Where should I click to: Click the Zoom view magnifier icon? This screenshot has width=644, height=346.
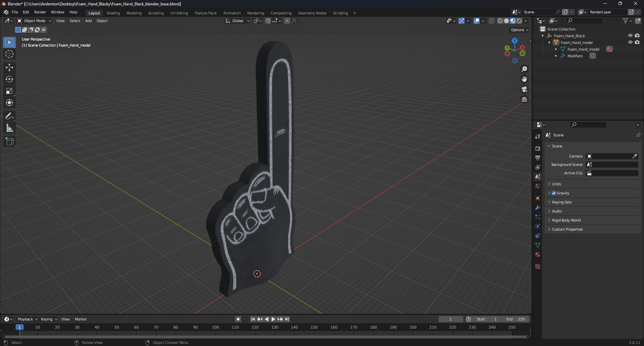click(524, 69)
